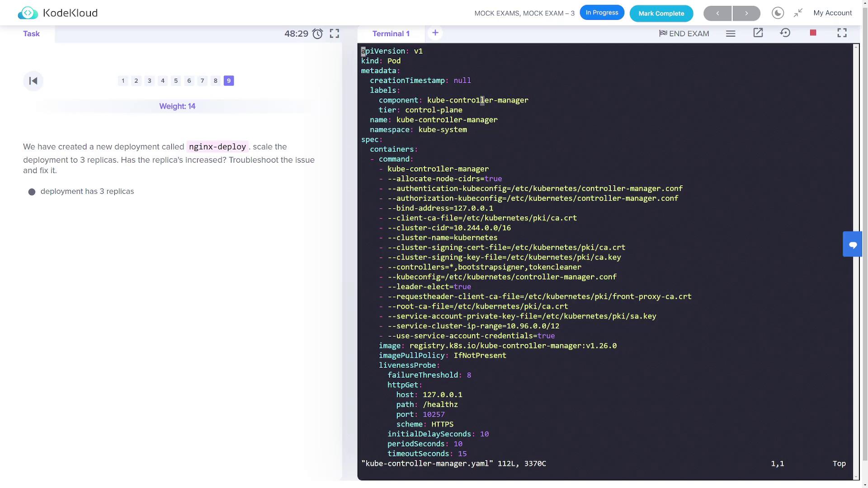Select question number 5

tap(176, 81)
